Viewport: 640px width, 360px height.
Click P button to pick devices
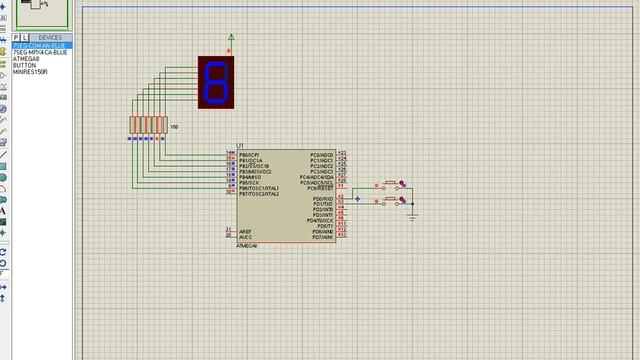tap(16, 38)
